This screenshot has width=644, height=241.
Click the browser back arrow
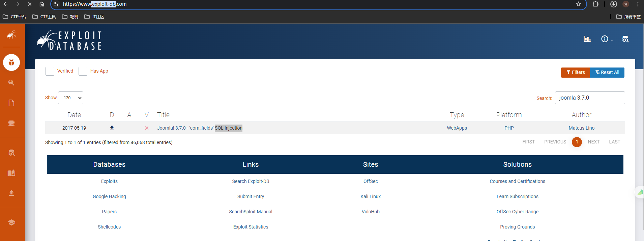coord(5,4)
